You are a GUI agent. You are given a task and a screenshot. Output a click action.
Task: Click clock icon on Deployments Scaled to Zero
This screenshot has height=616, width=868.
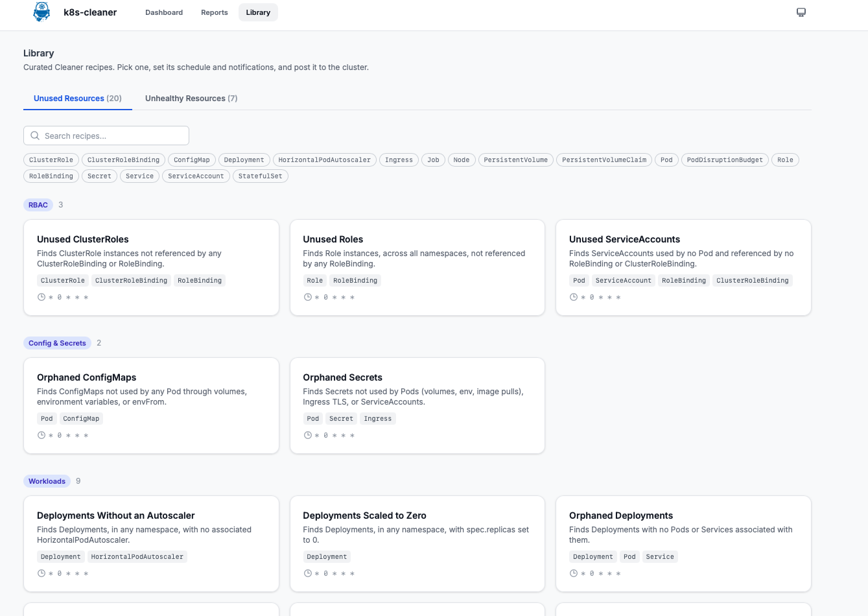coord(308,573)
